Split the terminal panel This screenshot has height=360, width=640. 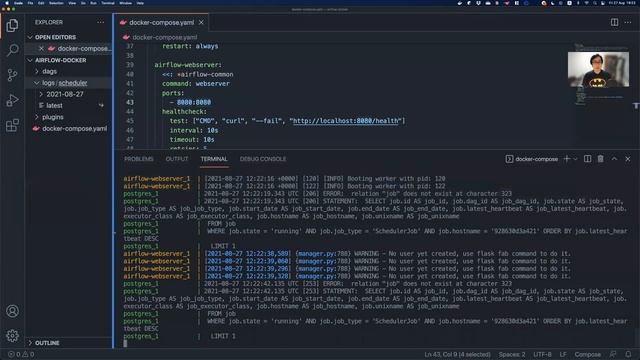click(587, 159)
